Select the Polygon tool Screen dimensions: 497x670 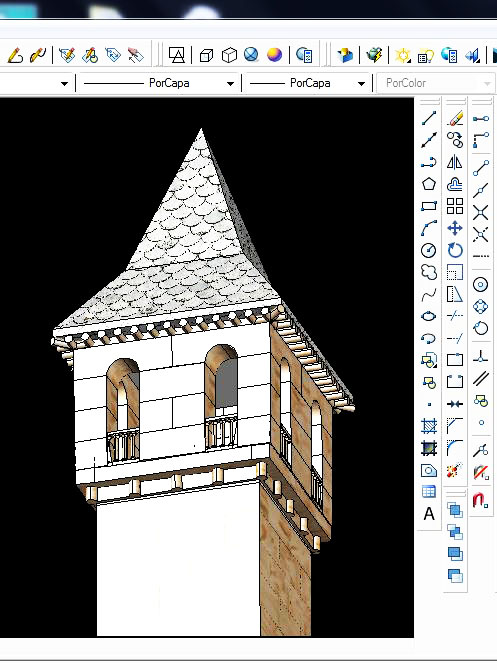click(x=429, y=184)
